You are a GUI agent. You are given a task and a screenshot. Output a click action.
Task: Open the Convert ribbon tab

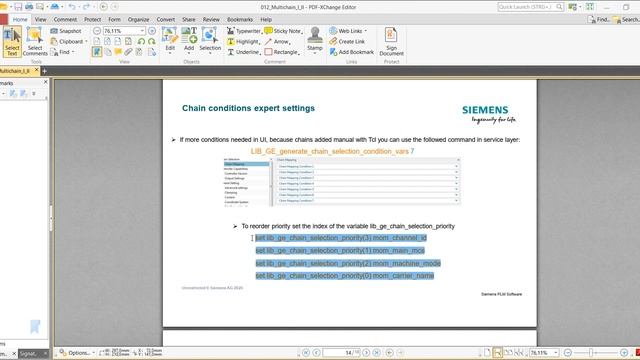166,20
